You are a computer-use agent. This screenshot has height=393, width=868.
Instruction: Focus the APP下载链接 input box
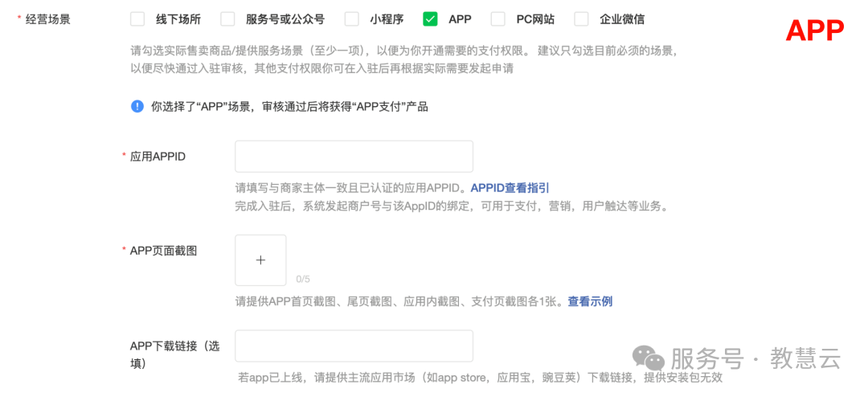[354, 346]
